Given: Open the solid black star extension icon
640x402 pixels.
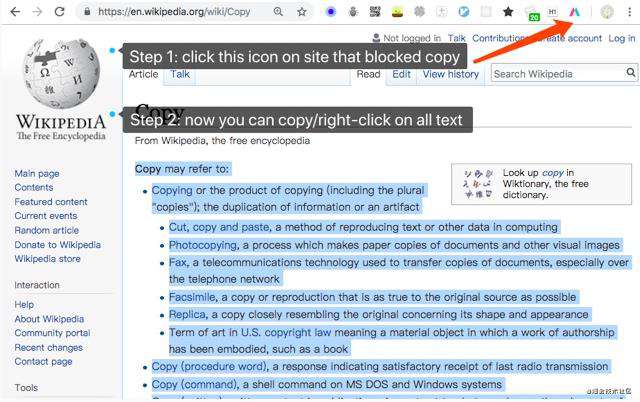Looking at the screenshot, I should point(508,11).
